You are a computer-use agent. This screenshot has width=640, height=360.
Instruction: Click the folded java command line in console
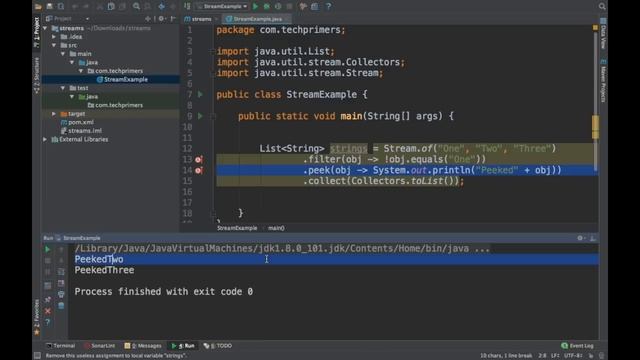coord(282,249)
